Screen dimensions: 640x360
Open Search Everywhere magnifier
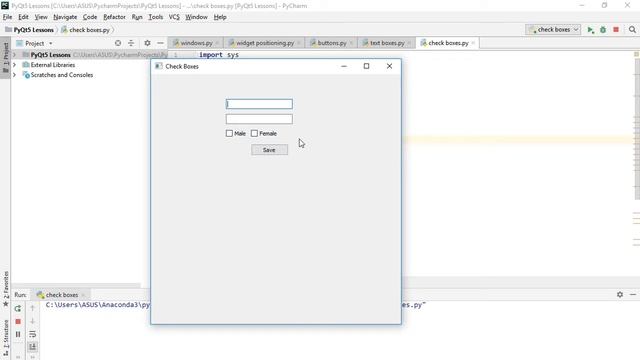[632, 30]
